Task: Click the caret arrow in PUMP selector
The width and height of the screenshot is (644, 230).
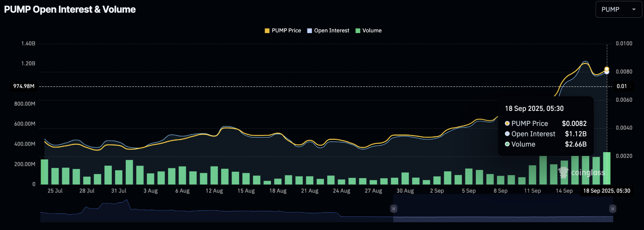Action: click(x=634, y=9)
